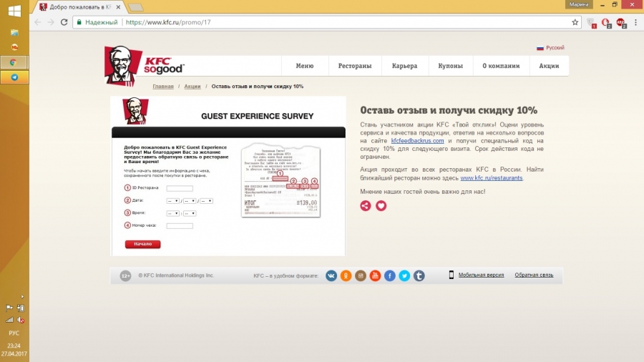The width and height of the screenshot is (644, 362).
Task: Click the shield extension icon
Action: pyautogui.click(x=590, y=23)
